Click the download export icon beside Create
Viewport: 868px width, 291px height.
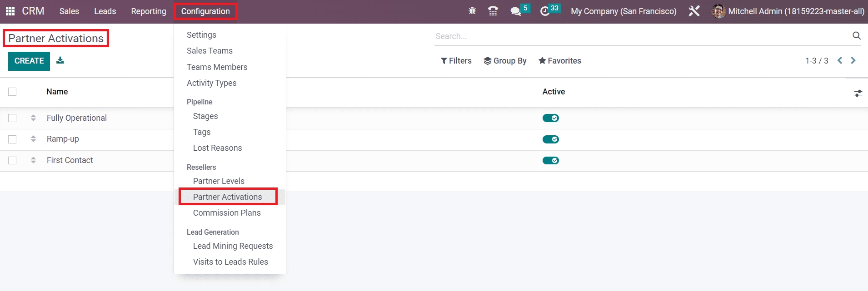click(60, 60)
